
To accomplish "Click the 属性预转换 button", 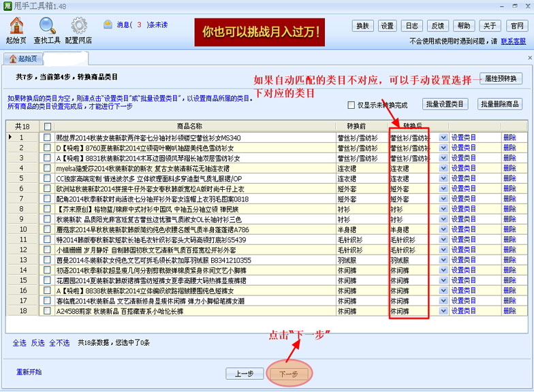I will coord(501,79).
